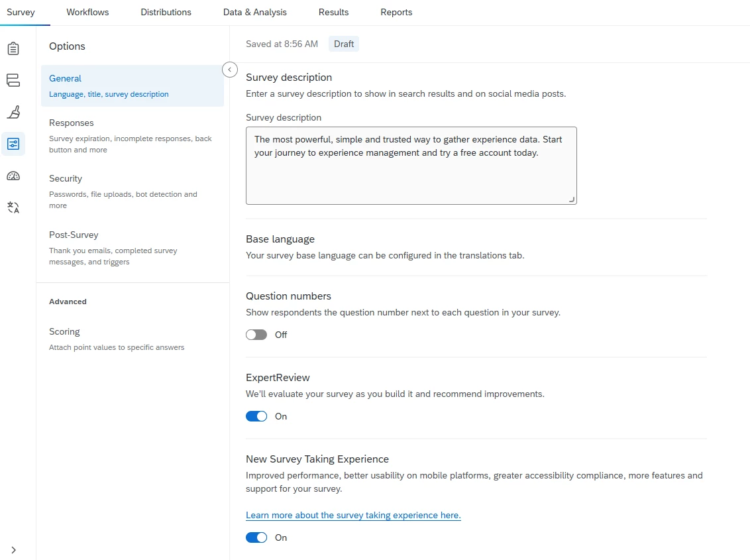Open the quotas gauge icon

pyautogui.click(x=13, y=176)
